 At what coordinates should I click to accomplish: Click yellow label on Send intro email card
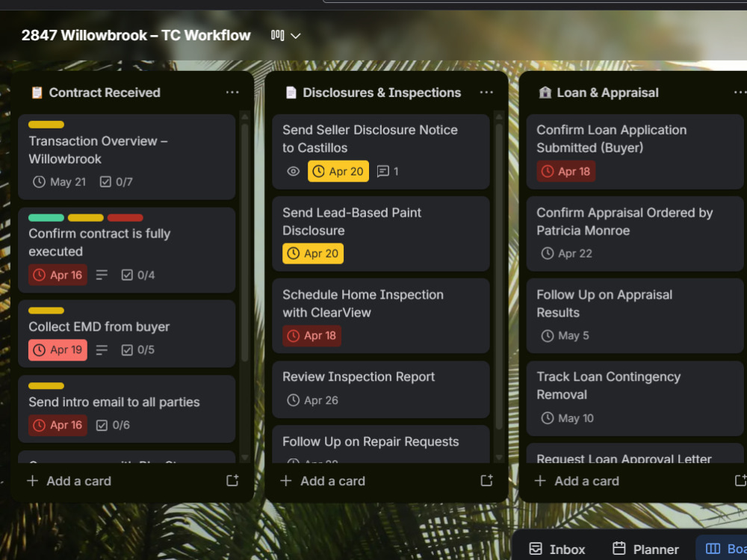tap(46, 386)
